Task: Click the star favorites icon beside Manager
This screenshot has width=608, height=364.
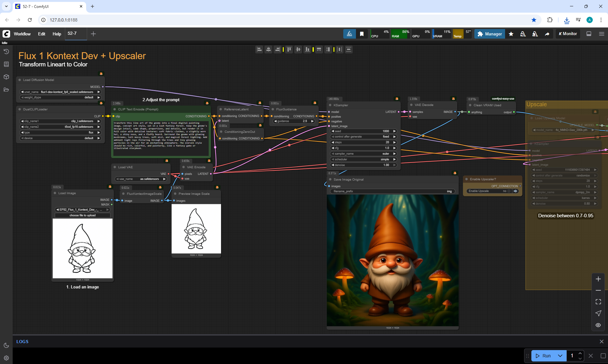Action: pyautogui.click(x=511, y=34)
